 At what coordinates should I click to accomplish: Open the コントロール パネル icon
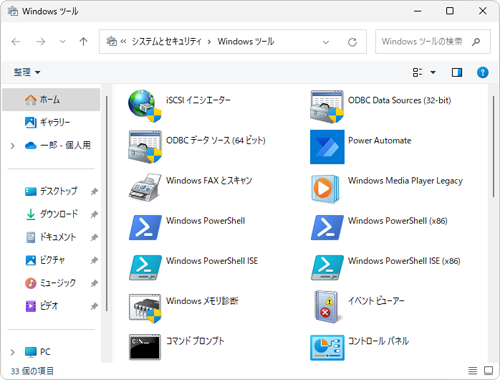coord(327,348)
